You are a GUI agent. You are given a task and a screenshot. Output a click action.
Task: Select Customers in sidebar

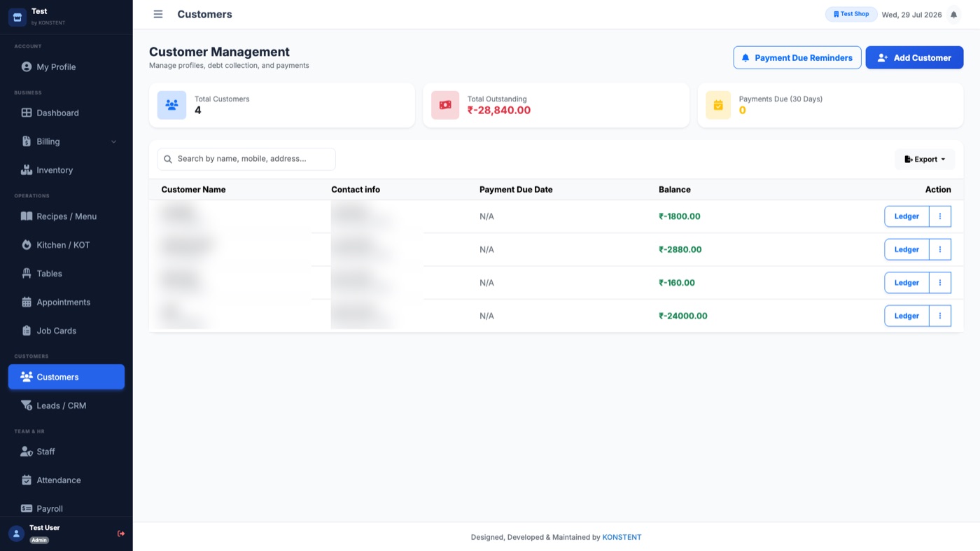[x=66, y=377]
